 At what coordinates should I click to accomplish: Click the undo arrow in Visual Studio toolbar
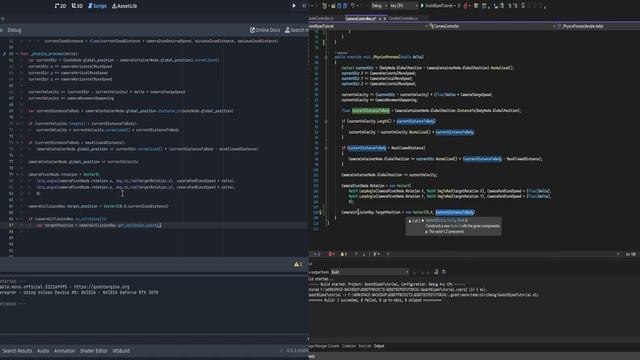pos(353,6)
